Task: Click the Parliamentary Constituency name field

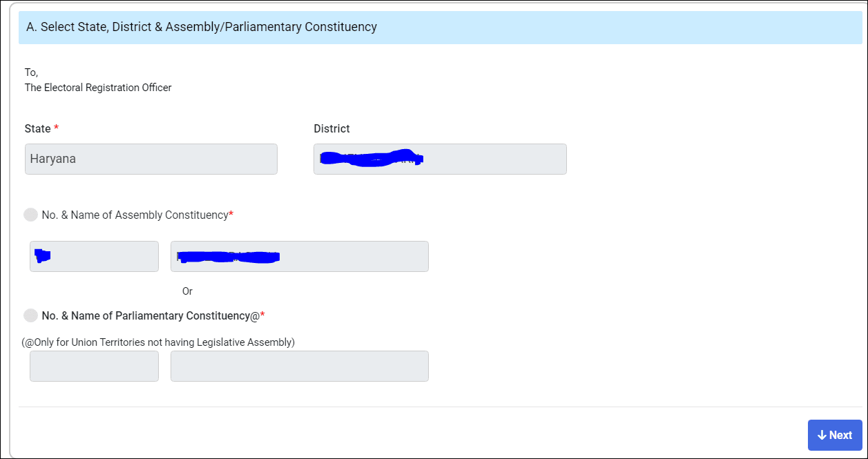Action: (299, 366)
